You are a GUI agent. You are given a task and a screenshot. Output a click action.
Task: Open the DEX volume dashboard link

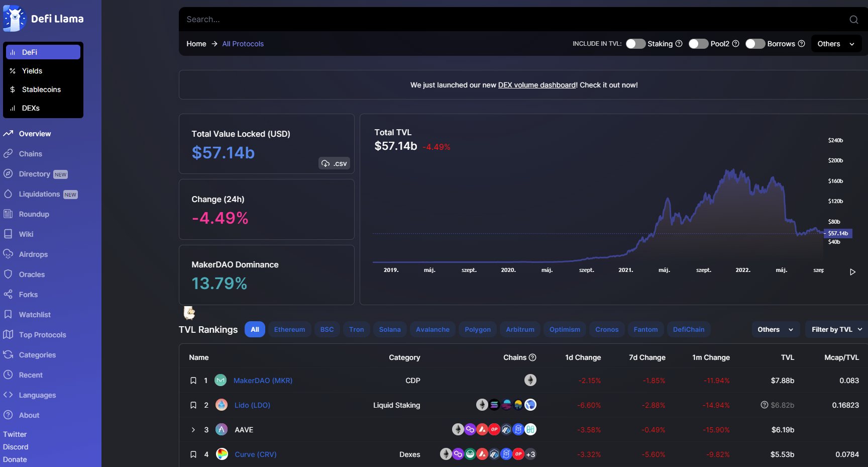point(537,85)
